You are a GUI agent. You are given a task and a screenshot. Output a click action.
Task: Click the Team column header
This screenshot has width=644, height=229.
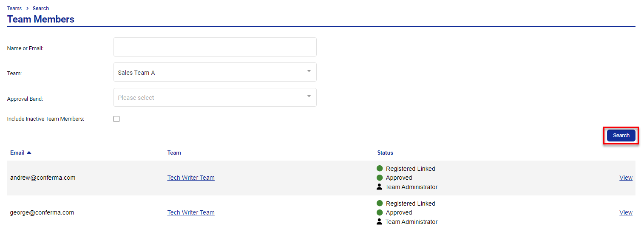click(x=174, y=153)
